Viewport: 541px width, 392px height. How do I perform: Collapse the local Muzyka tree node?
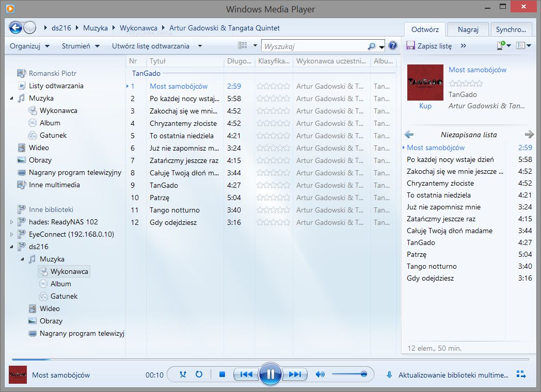pos(11,99)
